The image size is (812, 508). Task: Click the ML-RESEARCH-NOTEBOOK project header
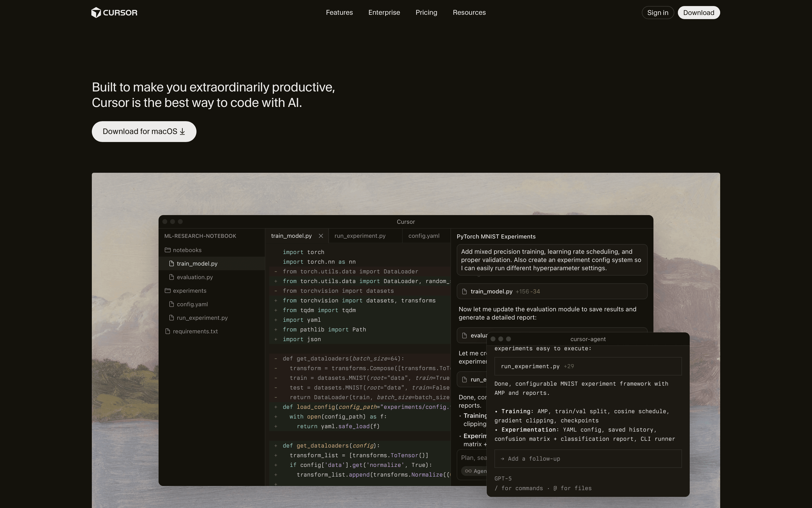pos(200,236)
